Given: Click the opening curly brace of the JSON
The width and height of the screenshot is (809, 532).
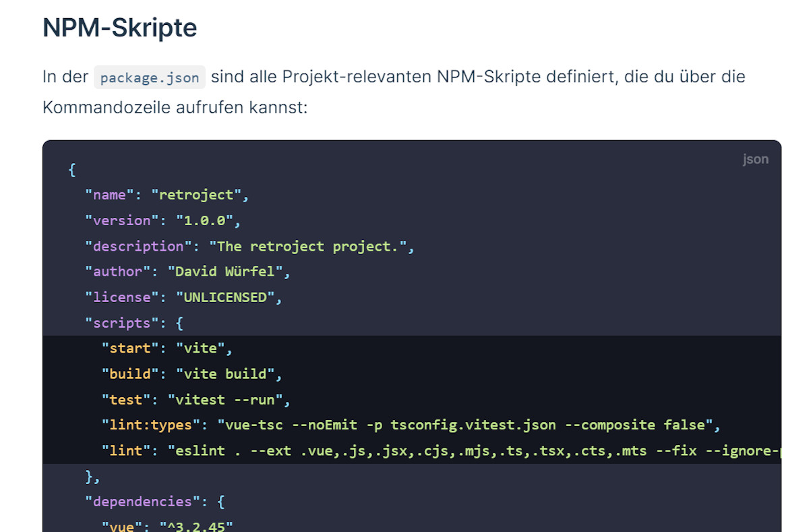Looking at the screenshot, I should tap(72, 169).
